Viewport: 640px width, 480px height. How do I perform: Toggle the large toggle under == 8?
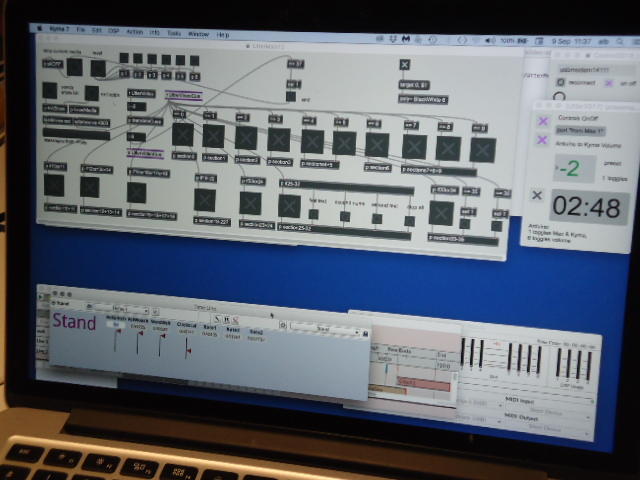point(448,149)
